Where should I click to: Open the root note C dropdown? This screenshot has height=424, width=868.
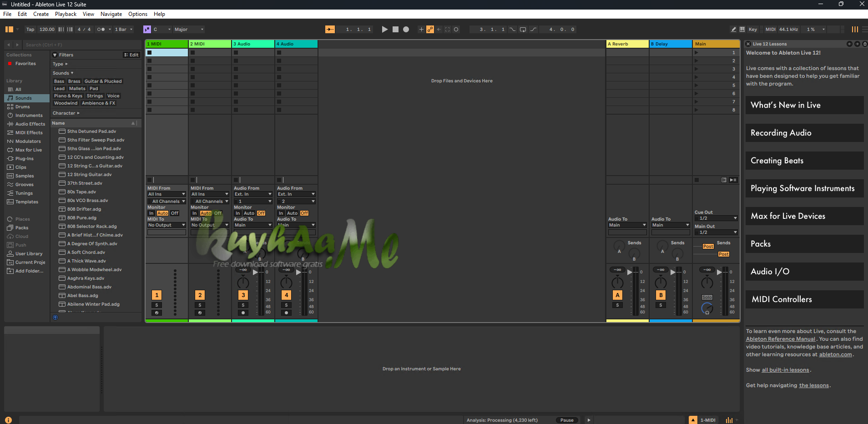[x=162, y=29]
